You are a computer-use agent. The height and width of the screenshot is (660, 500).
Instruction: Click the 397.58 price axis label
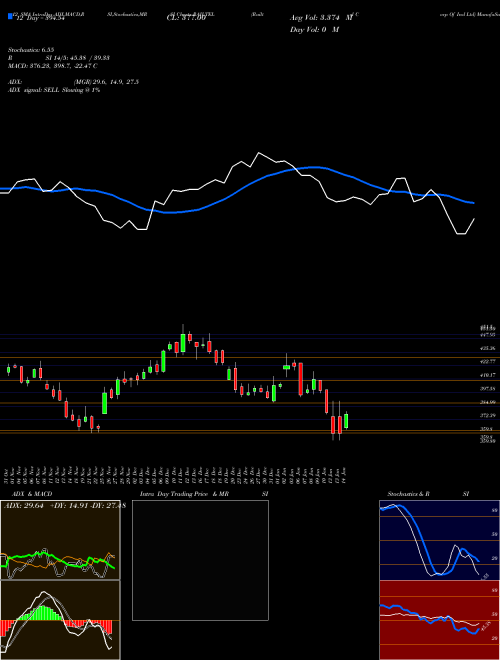(488, 389)
